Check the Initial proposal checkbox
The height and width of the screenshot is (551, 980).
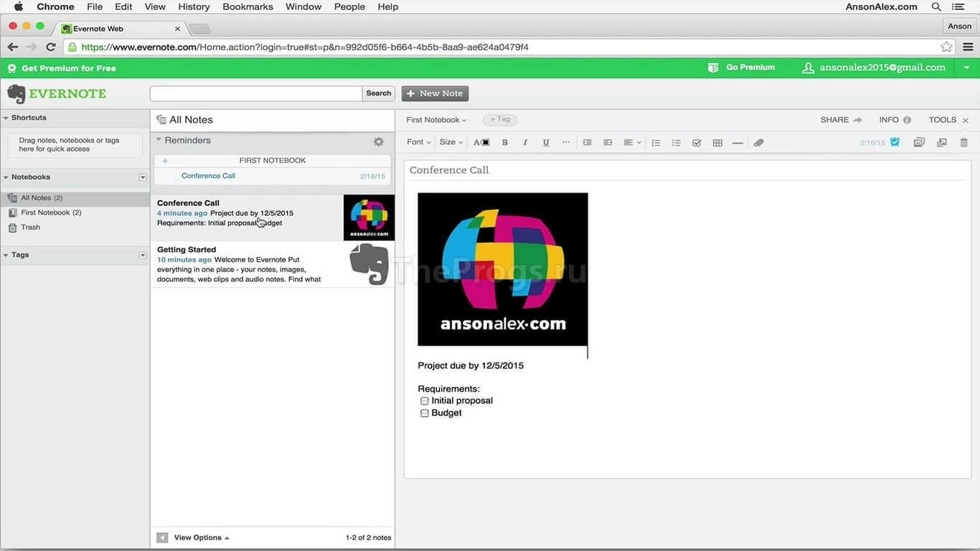[x=425, y=401]
